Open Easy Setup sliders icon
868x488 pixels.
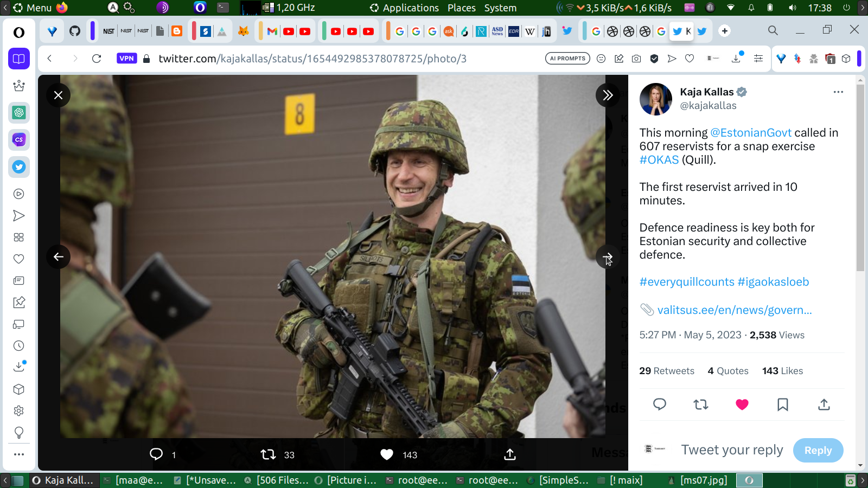(x=758, y=59)
